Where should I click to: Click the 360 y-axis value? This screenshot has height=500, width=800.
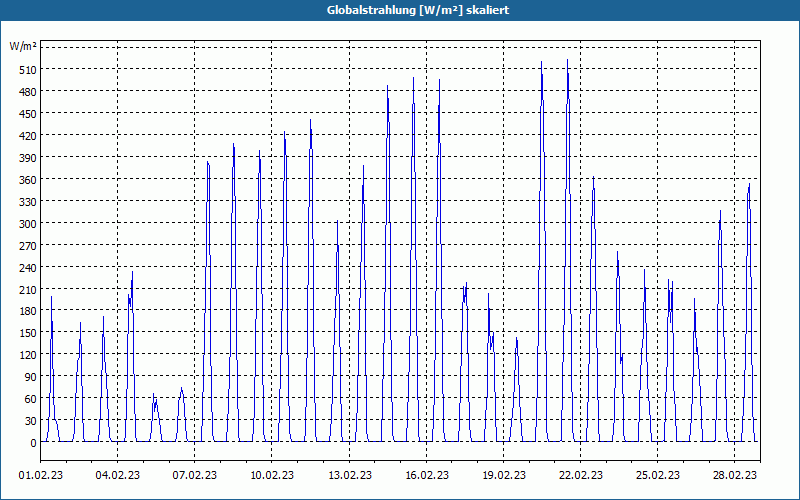click(28, 179)
